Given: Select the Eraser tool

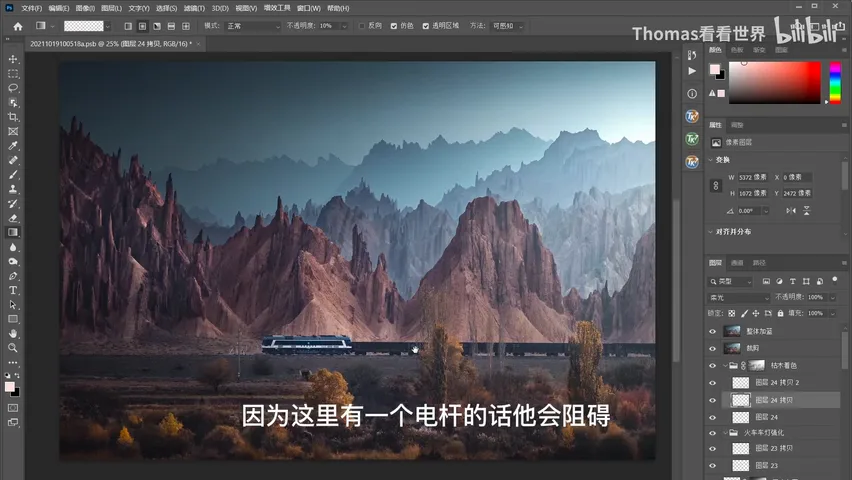Looking at the screenshot, I should pyautogui.click(x=13, y=218).
